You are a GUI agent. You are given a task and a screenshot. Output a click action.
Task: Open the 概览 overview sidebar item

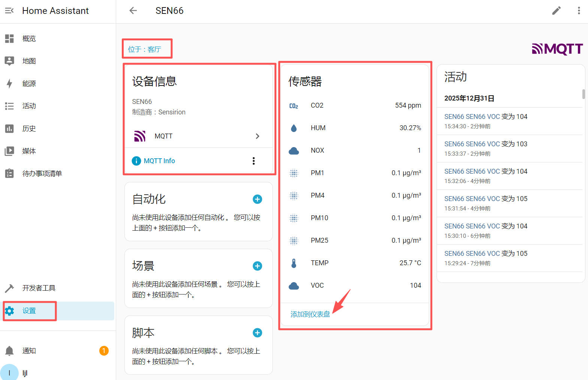tap(29, 39)
